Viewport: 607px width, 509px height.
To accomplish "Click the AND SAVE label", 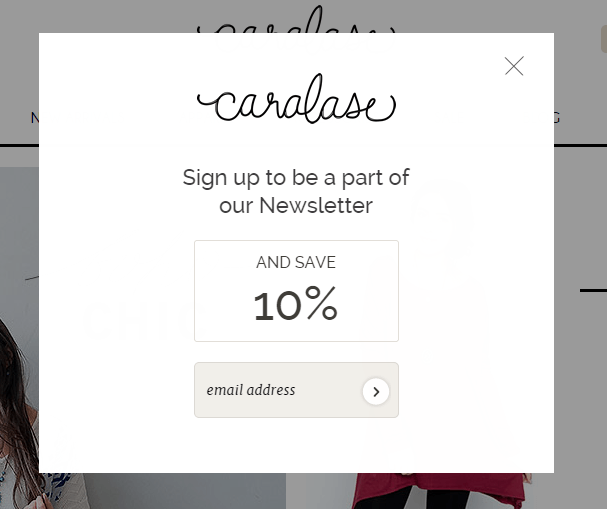I will point(296,262).
